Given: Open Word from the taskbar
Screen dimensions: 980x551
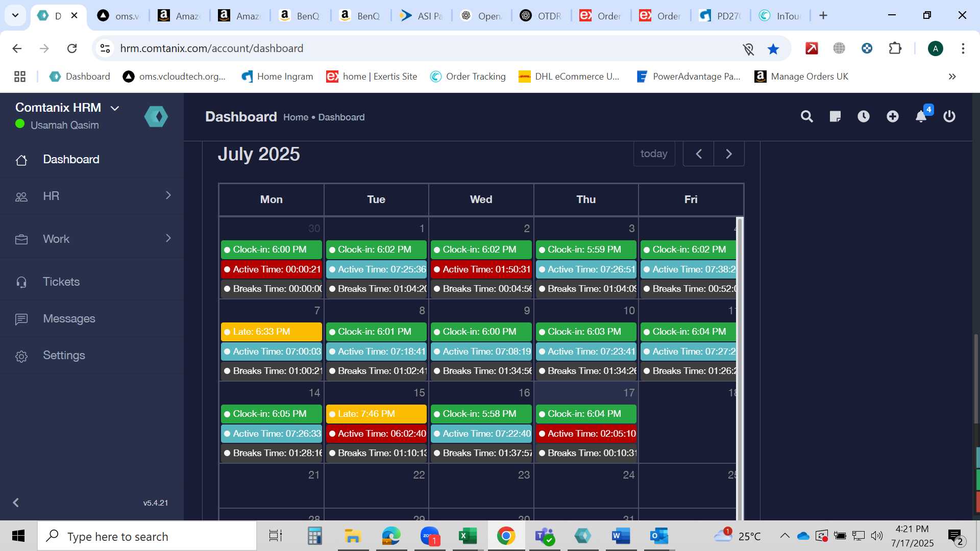Looking at the screenshot, I should point(621,536).
